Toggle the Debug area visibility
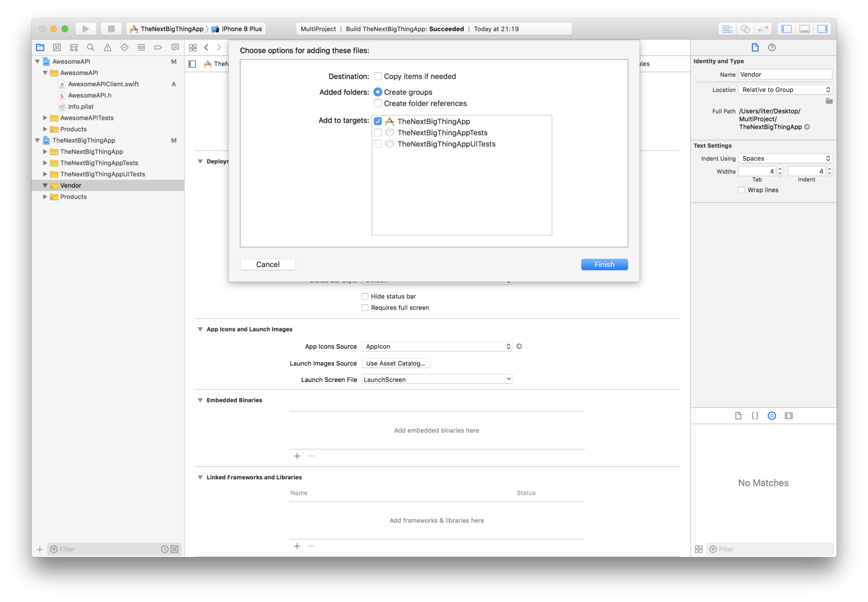 point(805,29)
